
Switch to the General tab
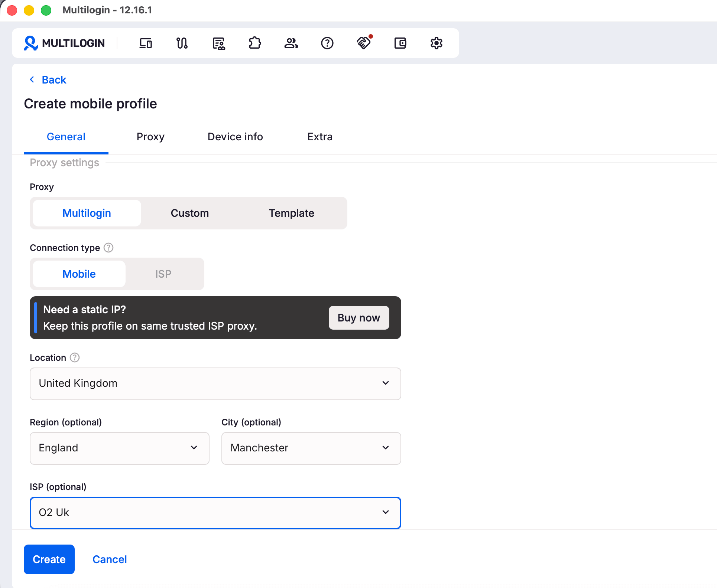pos(66,137)
